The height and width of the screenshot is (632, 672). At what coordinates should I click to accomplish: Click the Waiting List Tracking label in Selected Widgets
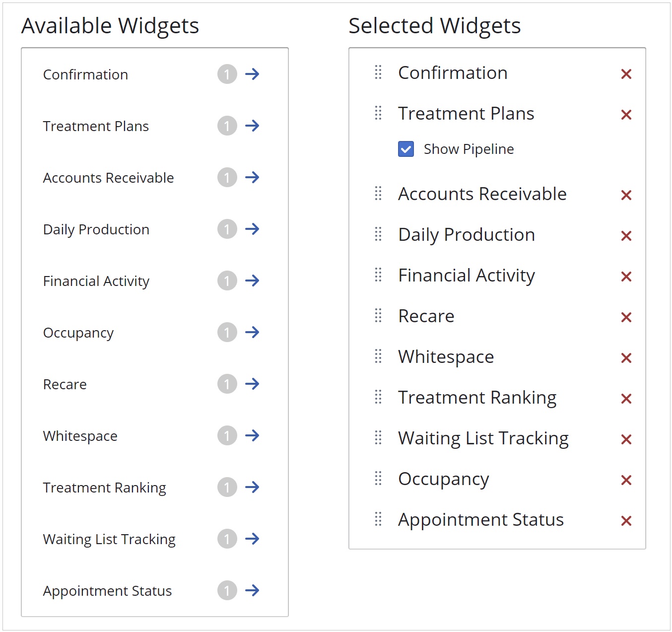(x=483, y=438)
